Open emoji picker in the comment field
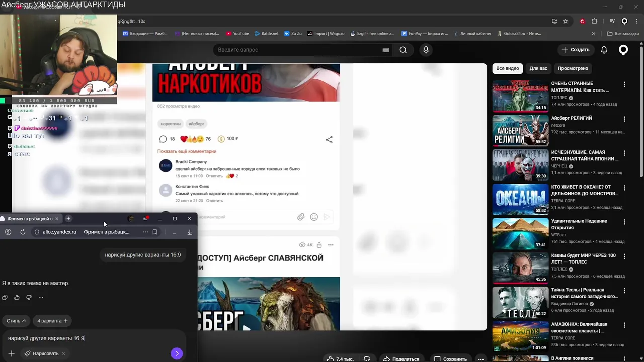This screenshot has height=362, width=644. point(314,217)
